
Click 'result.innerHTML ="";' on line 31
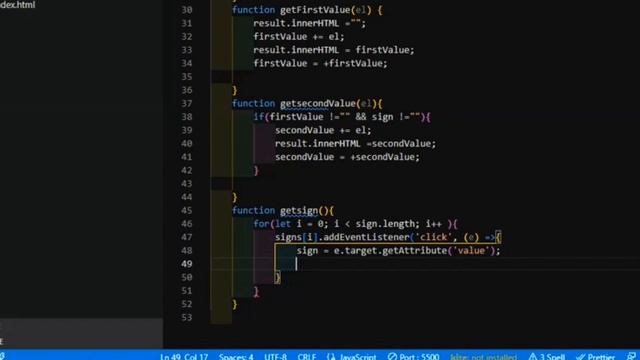point(309,23)
